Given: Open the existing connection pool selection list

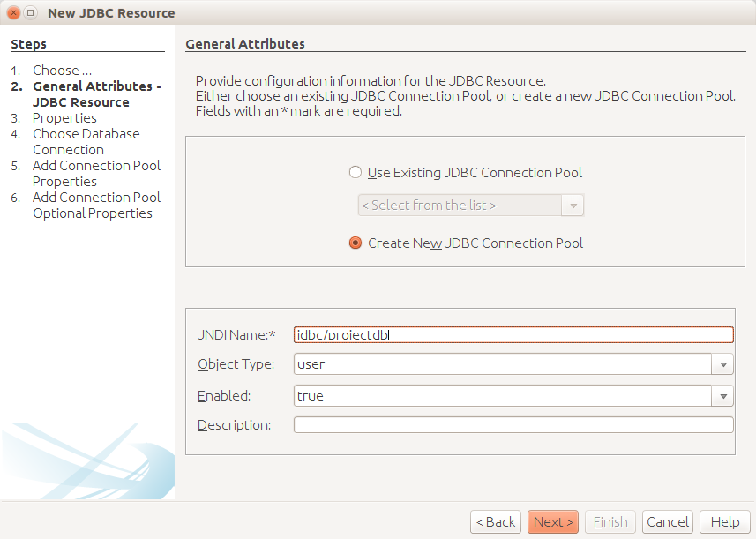Looking at the screenshot, I should pos(573,205).
